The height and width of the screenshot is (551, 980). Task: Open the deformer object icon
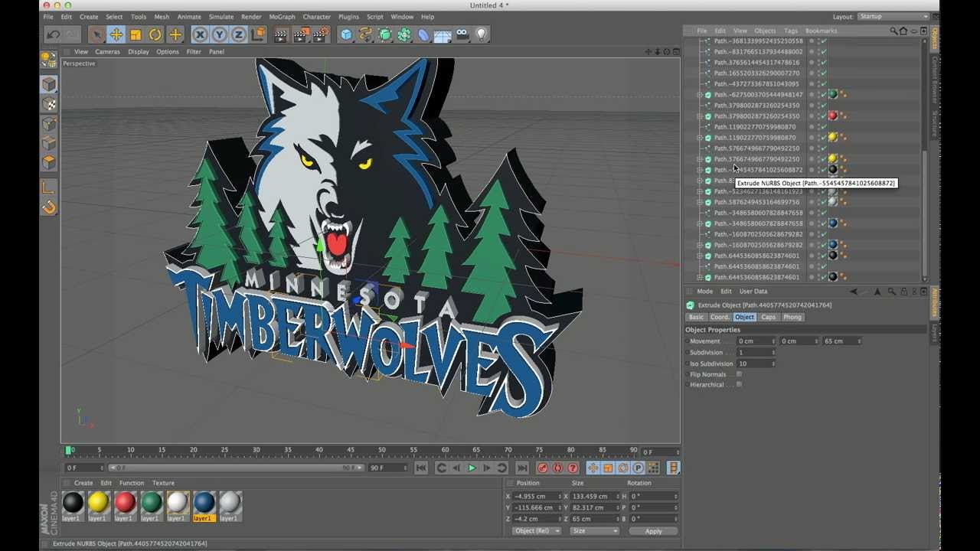pyautogui.click(x=423, y=34)
